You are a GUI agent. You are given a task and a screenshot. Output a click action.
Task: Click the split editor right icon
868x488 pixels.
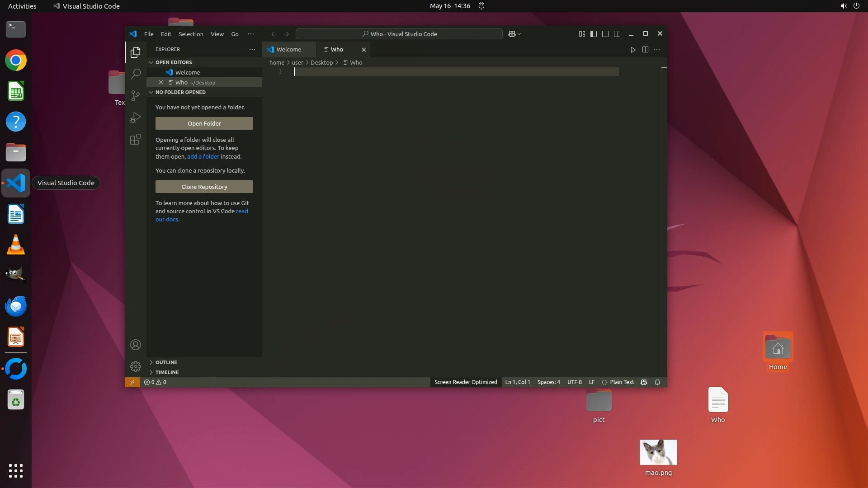pos(645,50)
